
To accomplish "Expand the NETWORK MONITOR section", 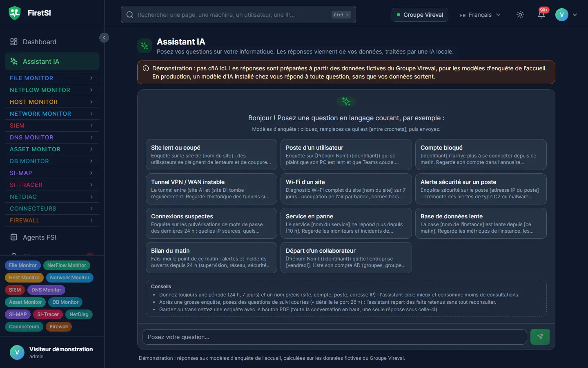I will coord(52,114).
